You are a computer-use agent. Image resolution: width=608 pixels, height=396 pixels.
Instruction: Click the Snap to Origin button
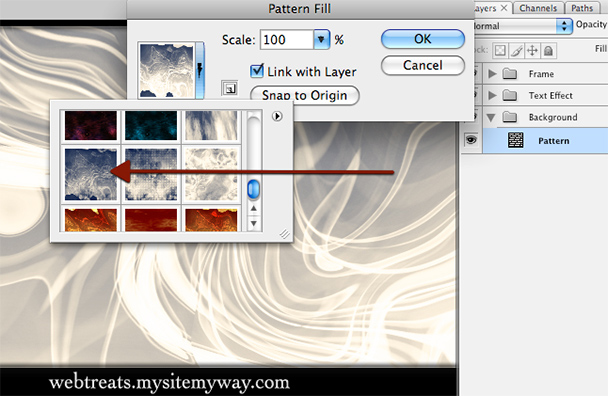[x=305, y=95]
